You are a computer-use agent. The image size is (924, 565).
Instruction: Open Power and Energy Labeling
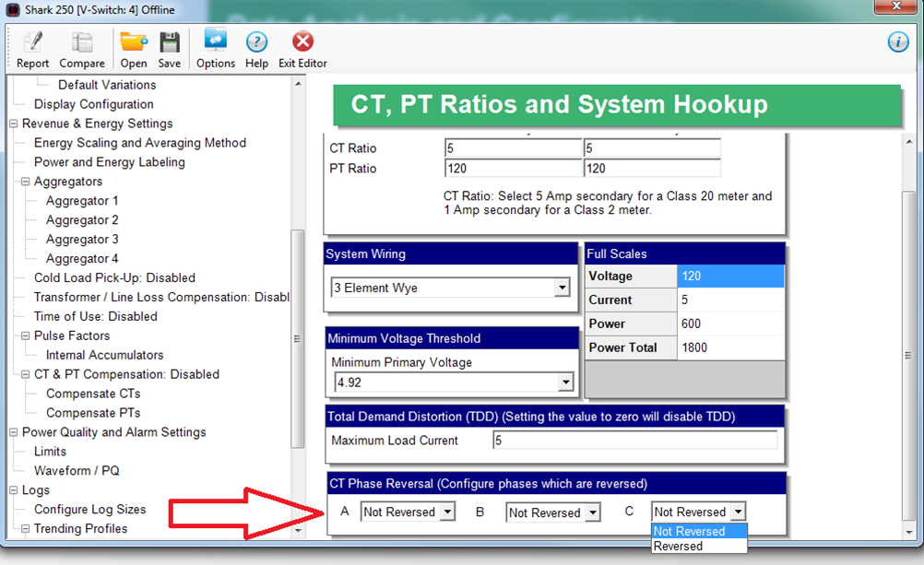(110, 162)
